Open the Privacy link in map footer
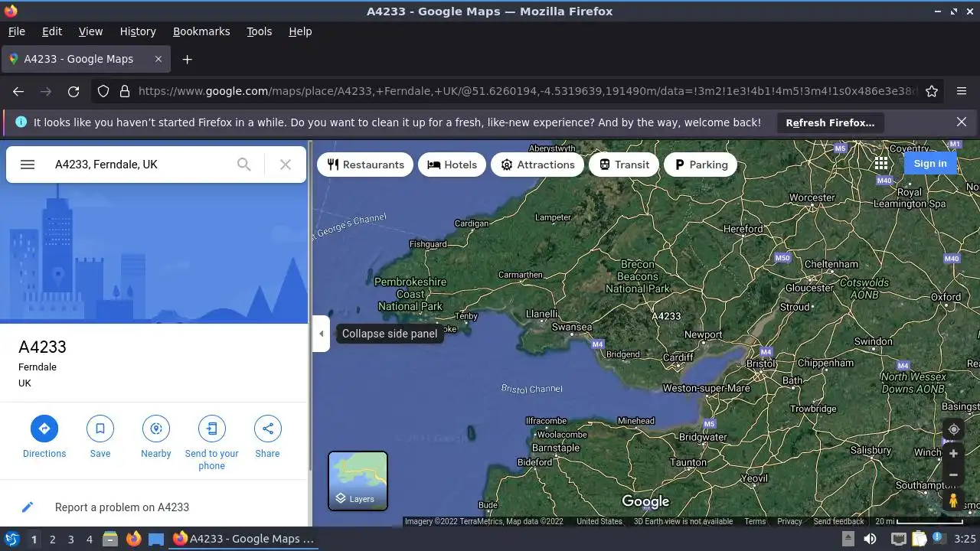Image resolution: width=980 pixels, height=551 pixels. click(789, 521)
